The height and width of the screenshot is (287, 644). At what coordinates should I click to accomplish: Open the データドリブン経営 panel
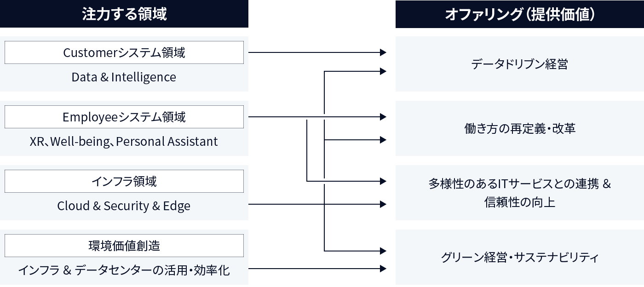click(x=520, y=64)
